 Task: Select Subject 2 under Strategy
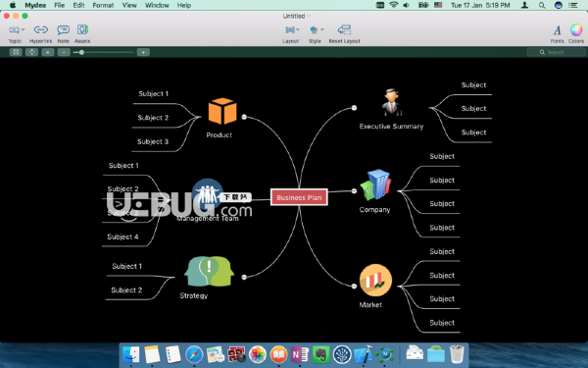[x=126, y=290]
